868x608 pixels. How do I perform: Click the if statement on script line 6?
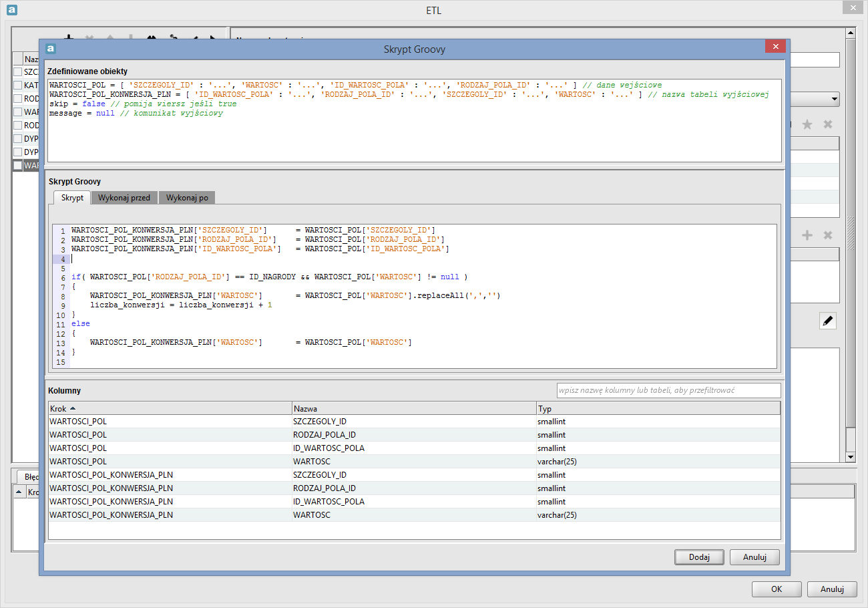click(x=270, y=277)
